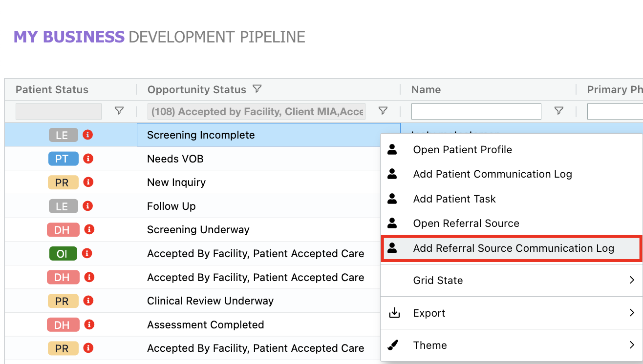Click inside the Name column filter box
This screenshot has width=643, height=364.
click(476, 111)
